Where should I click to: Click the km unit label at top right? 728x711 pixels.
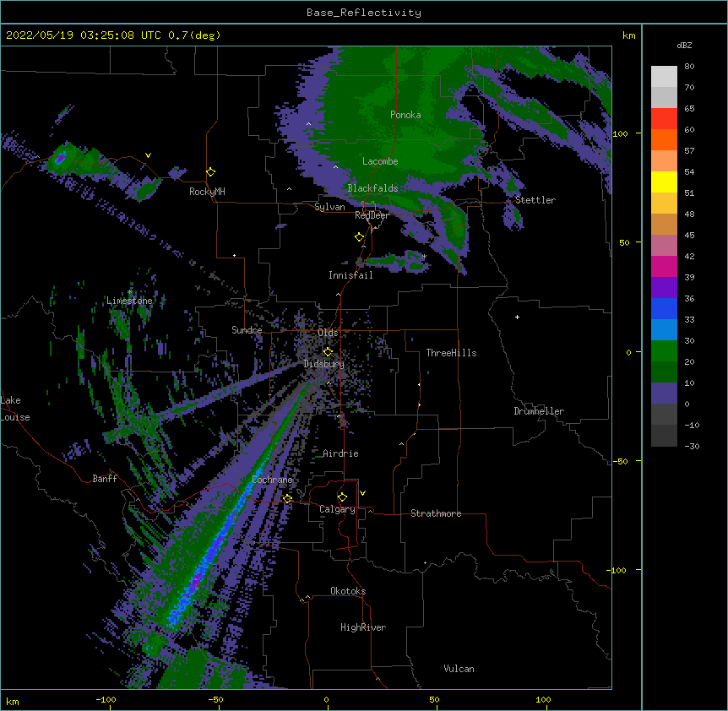click(628, 35)
